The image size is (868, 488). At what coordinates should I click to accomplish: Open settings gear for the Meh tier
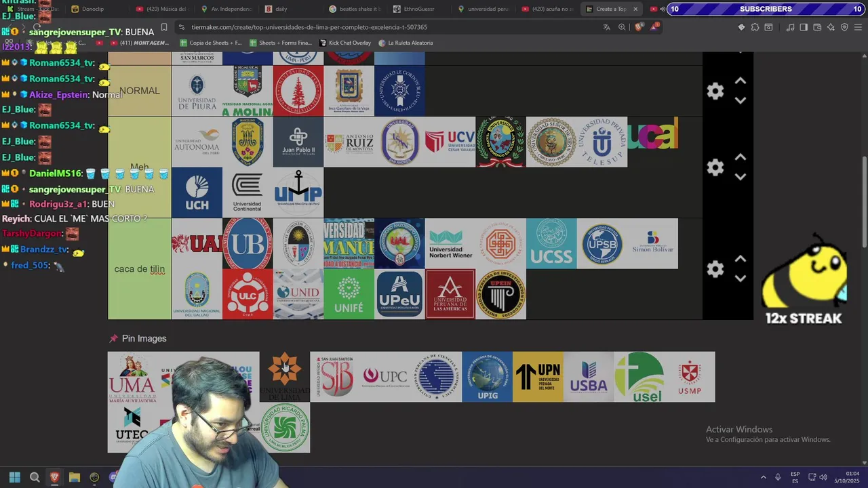pos(715,167)
